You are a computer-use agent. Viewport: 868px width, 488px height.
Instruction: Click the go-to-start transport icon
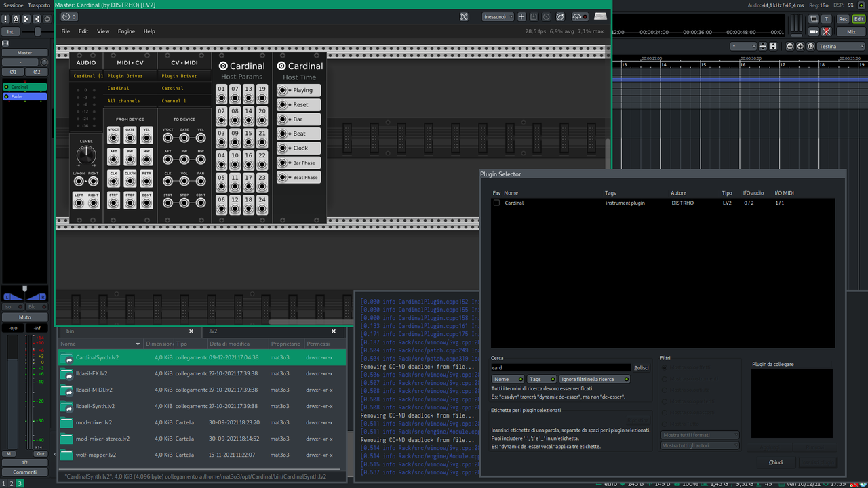pyautogui.click(x=26, y=19)
